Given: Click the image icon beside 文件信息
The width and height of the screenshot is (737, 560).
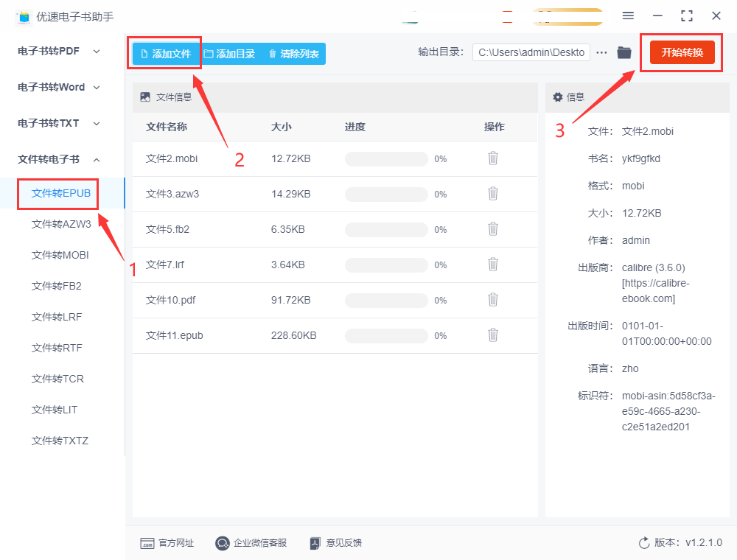Looking at the screenshot, I should click(145, 97).
